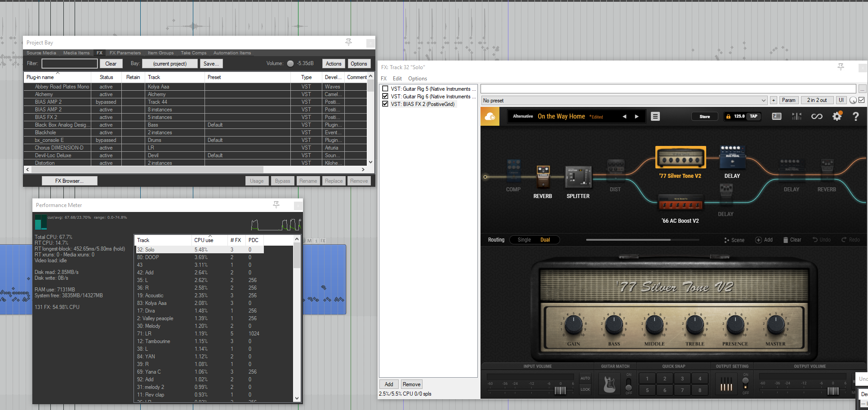Screen dimensions: 868x410
Task: Click the tempo lock icon
Action: coord(728,116)
